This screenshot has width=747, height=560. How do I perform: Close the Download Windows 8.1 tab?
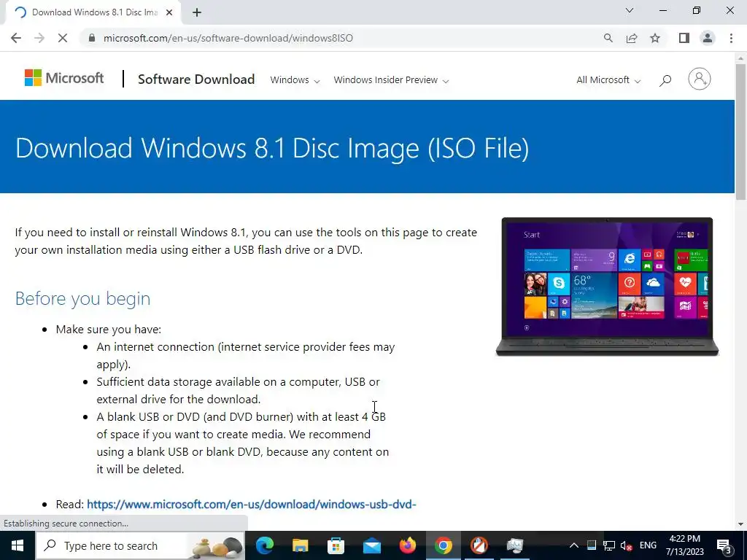click(169, 12)
